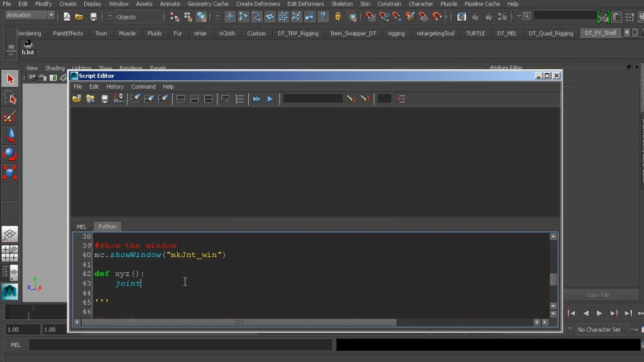The width and height of the screenshot is (644, 362).
Task: Open the Skeleton menu in main menu bar
Action: click(342, 4)
